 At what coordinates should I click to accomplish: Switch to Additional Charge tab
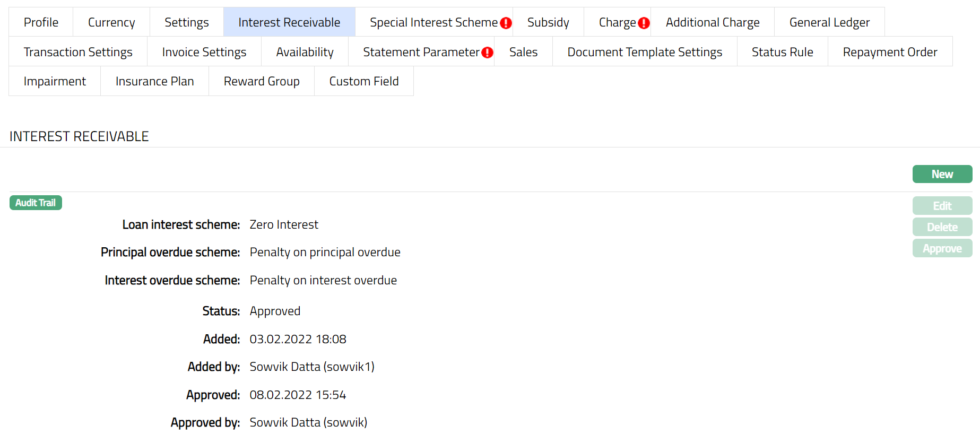pos(712,22)
